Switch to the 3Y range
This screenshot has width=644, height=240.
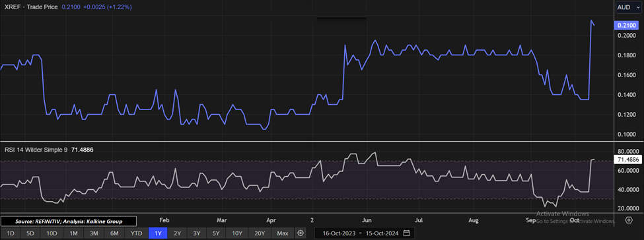coord(197,233)
